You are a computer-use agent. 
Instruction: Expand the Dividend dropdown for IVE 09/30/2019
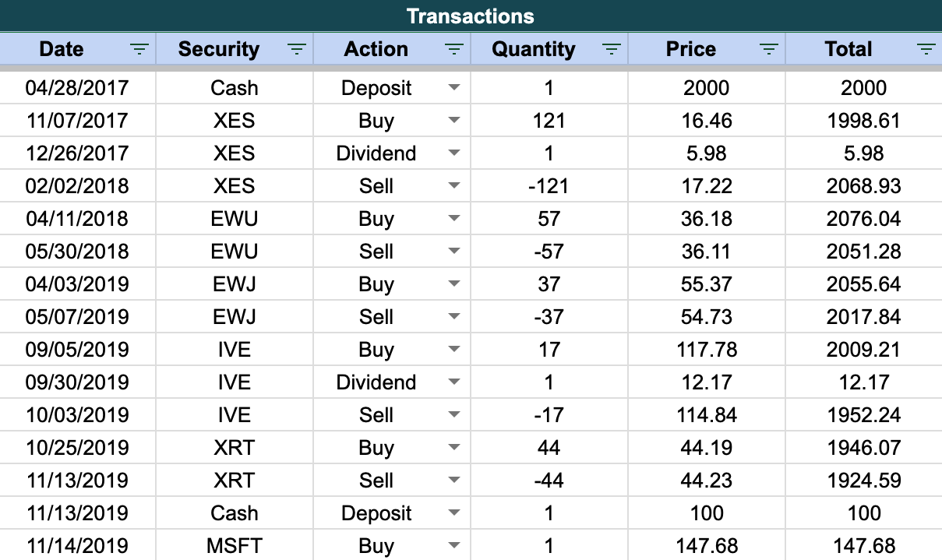(x=454, y=382)
